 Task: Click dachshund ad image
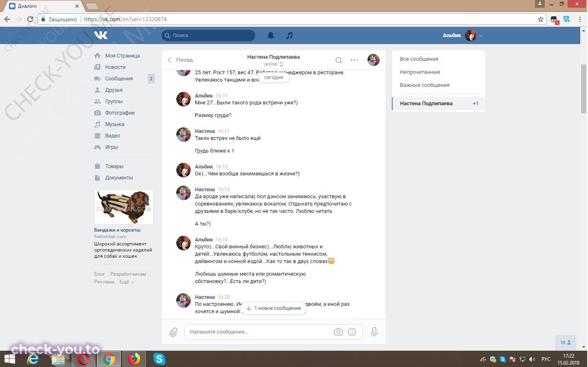[124, 207]
